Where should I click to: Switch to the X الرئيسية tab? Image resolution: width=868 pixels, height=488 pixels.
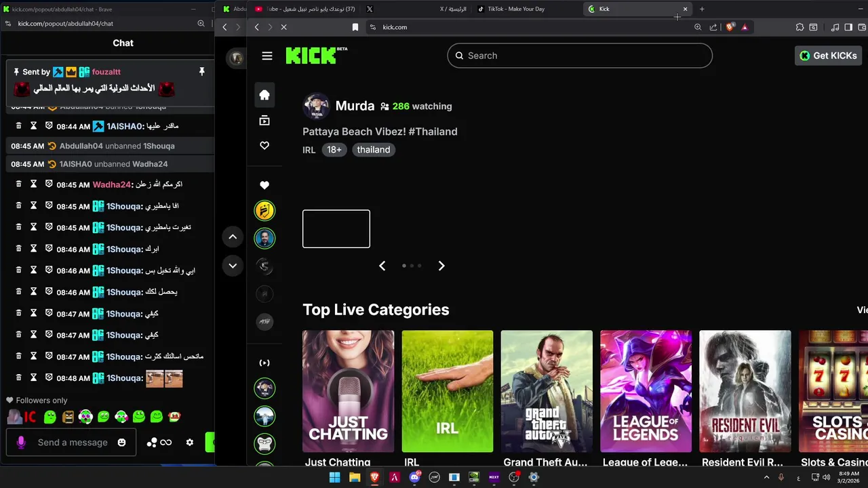coord(417,9)
